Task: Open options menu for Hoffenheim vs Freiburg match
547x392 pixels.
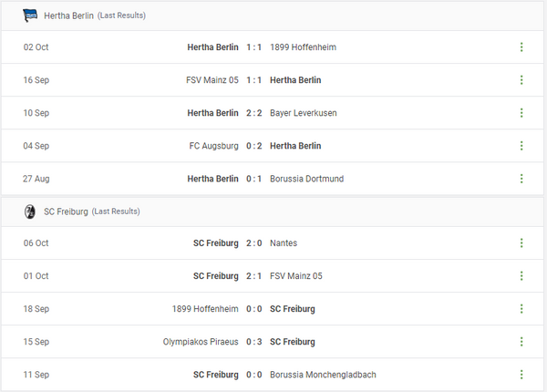Action: 521,309
